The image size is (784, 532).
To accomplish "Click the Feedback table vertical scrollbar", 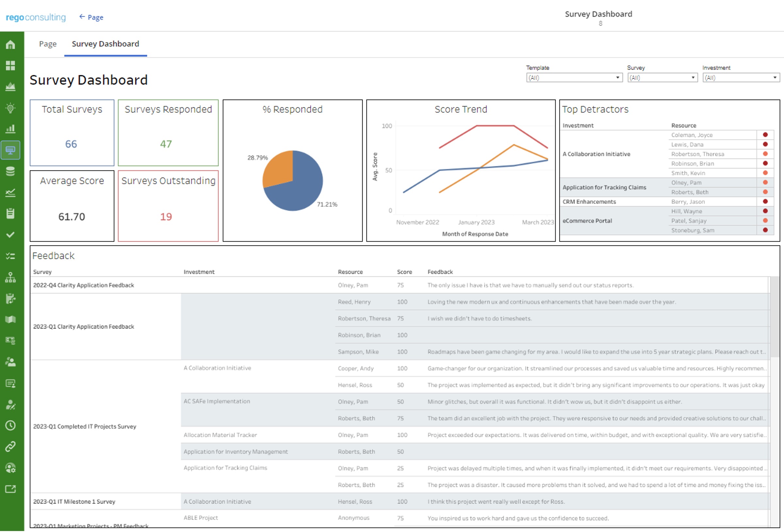I will point(775,317).
